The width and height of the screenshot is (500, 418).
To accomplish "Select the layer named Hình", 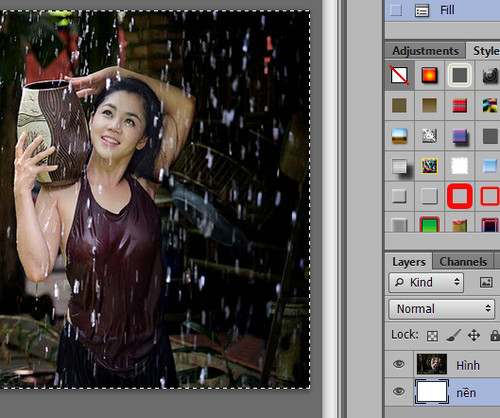I will (468, 365).
